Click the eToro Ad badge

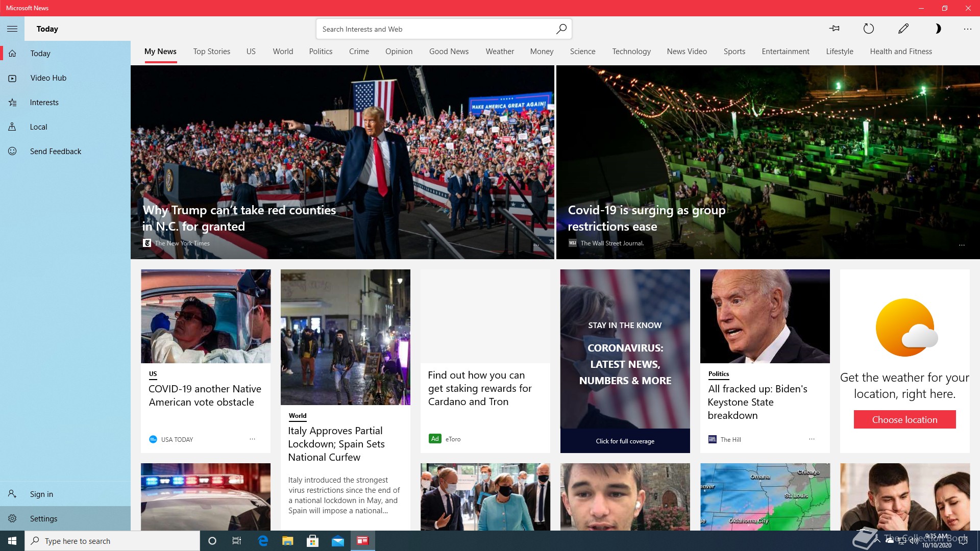click(435, 439)
